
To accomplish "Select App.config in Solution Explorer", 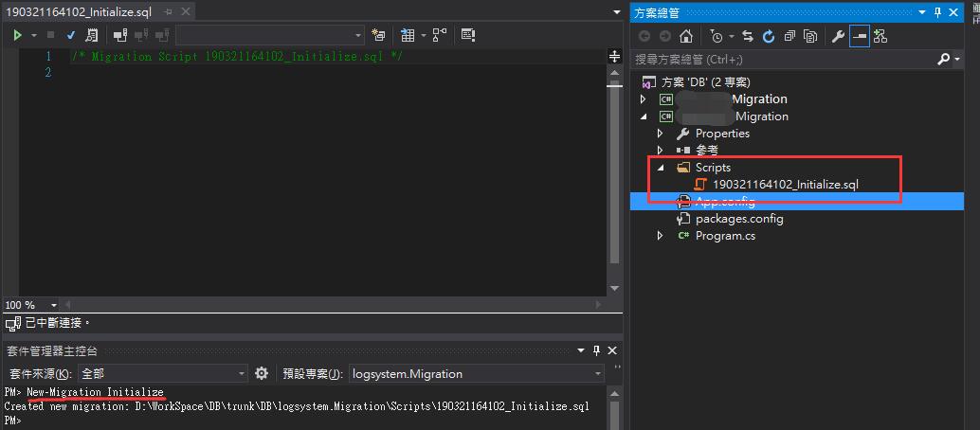I will 725,201.
